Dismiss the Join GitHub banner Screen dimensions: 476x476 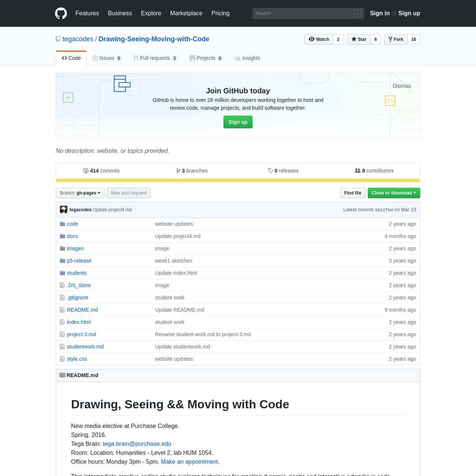[401, 86]
